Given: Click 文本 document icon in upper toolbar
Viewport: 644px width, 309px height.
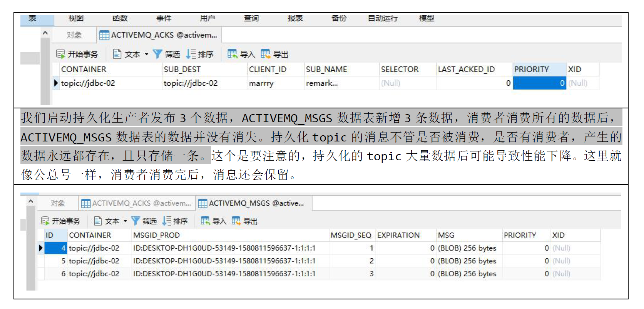Looking at the screenshot, I should 117,54.
